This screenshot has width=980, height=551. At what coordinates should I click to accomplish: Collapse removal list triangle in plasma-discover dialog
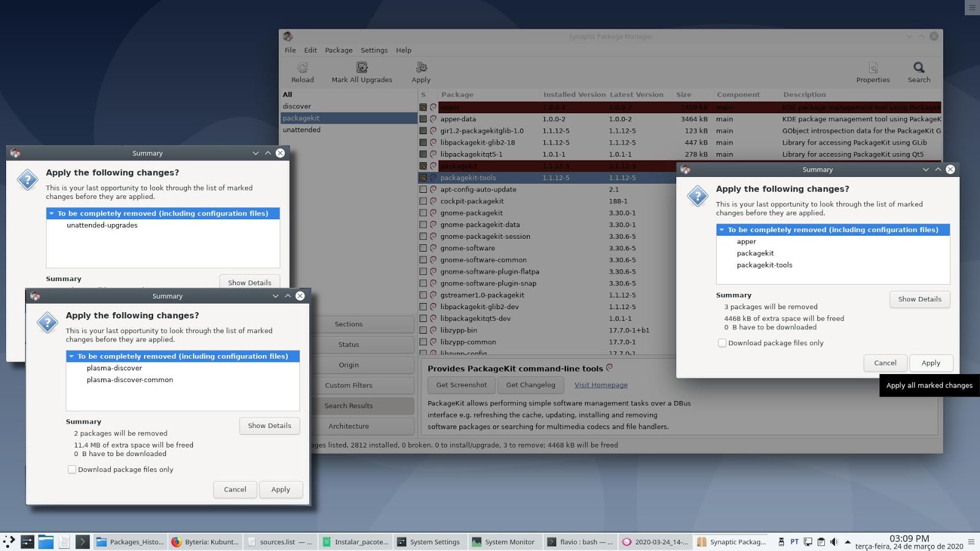pyautogui.click(x=72, y=356)
